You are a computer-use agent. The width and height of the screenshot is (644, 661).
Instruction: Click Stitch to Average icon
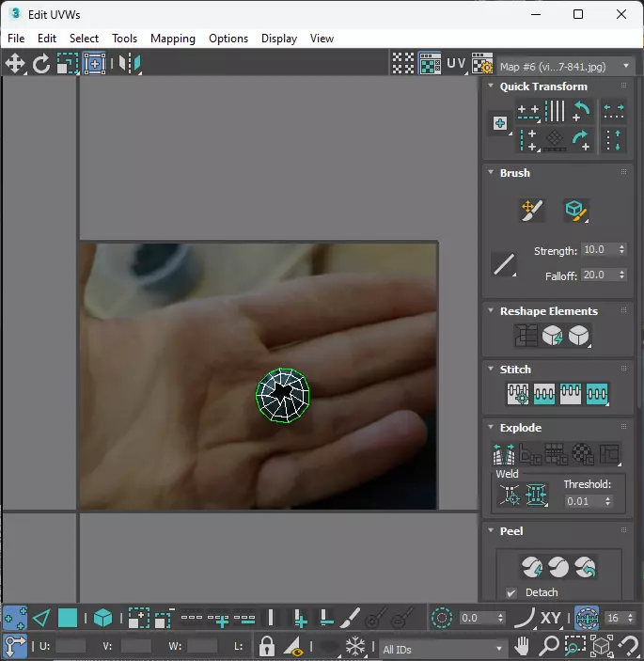pos(544,394)
